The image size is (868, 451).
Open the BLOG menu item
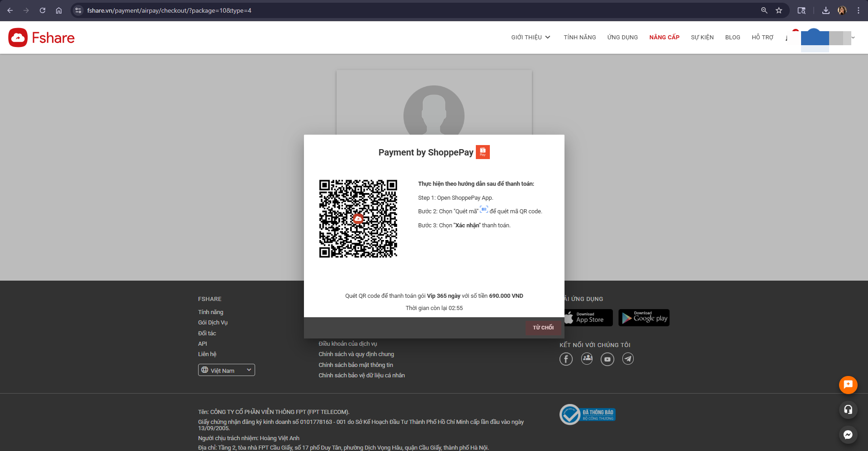point(733,38)
